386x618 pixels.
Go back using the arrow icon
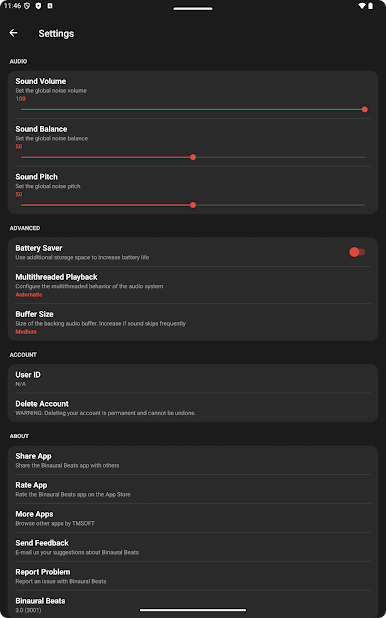[13, 33]
